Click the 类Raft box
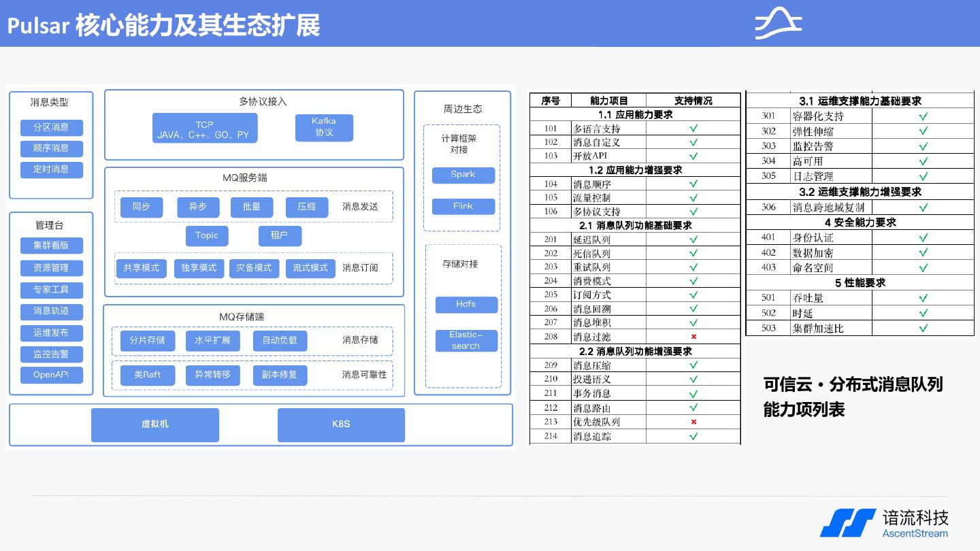This screenshot has width=980, height=551. (148, 375)
